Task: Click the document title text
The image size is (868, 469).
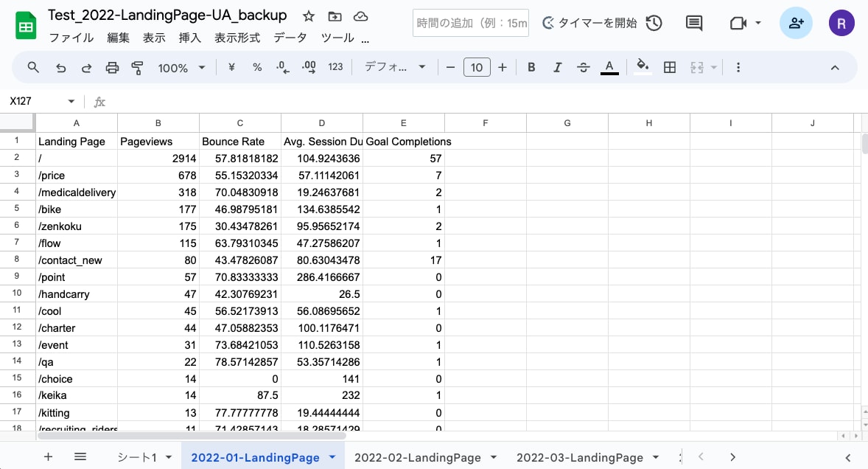Action: click(167, 15)
